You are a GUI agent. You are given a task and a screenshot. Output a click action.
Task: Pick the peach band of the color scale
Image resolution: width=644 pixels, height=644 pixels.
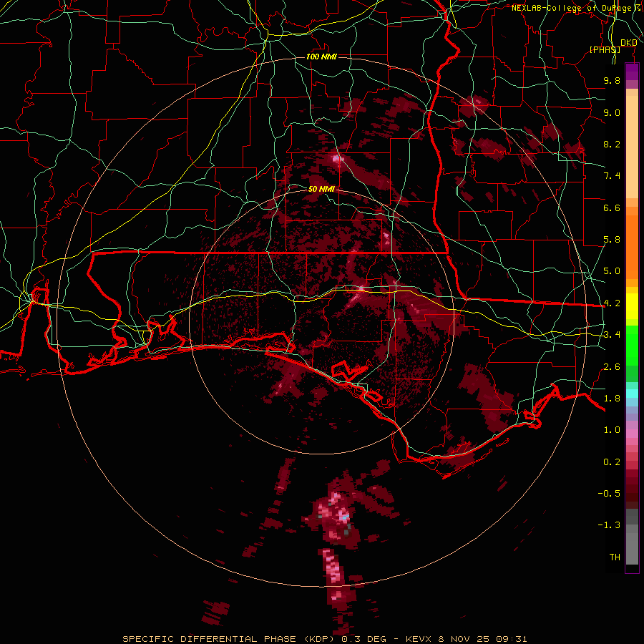pyautogui.click(x=632, y=148)
